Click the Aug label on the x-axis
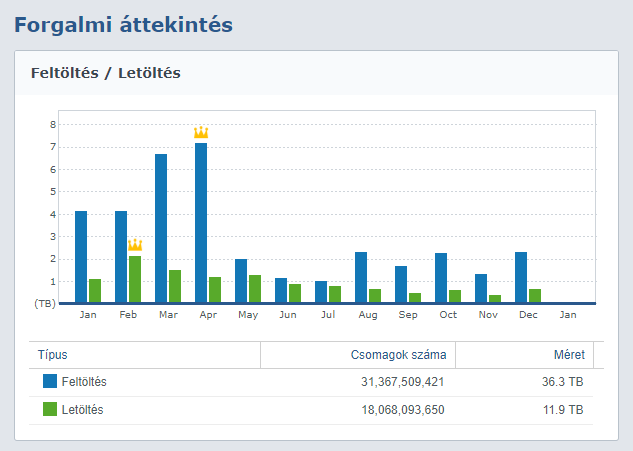 pyautogui.click(x=368, y=315)
